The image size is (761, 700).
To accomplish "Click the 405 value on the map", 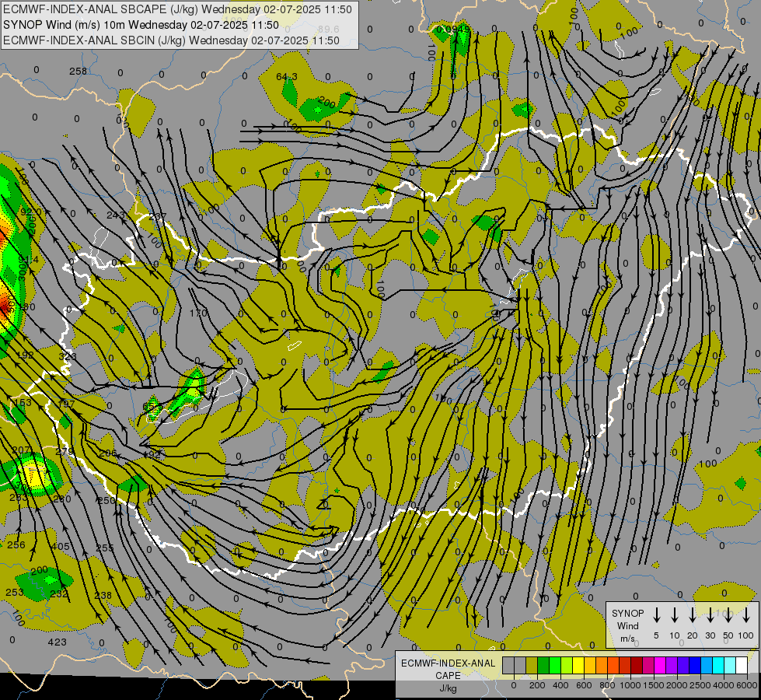I will 60,547.
